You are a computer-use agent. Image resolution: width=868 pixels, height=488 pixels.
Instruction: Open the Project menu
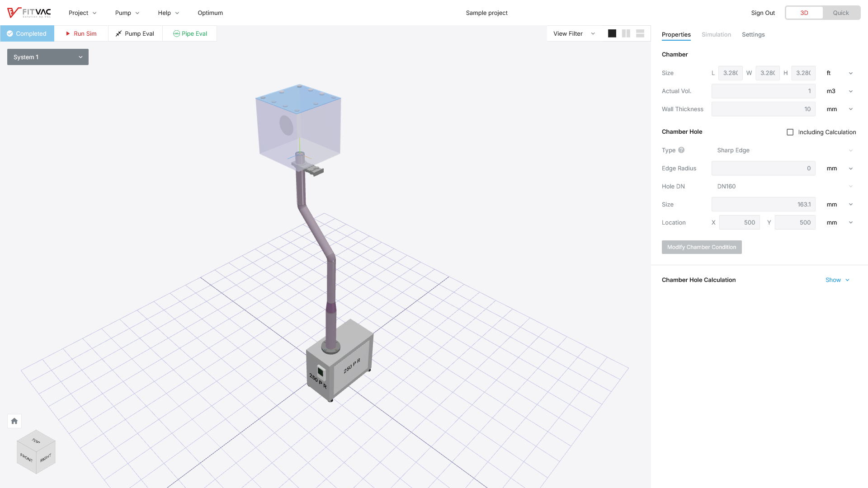point(82,13)
